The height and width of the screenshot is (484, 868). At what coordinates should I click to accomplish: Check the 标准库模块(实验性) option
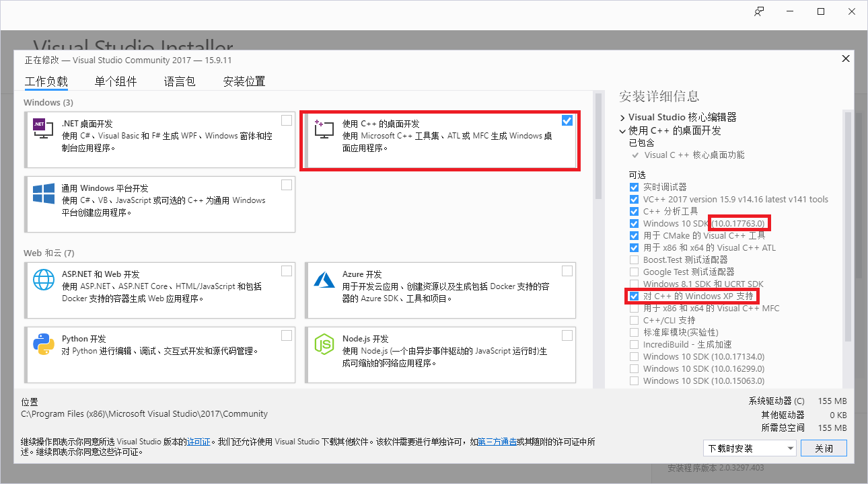[x=634, y=333]
